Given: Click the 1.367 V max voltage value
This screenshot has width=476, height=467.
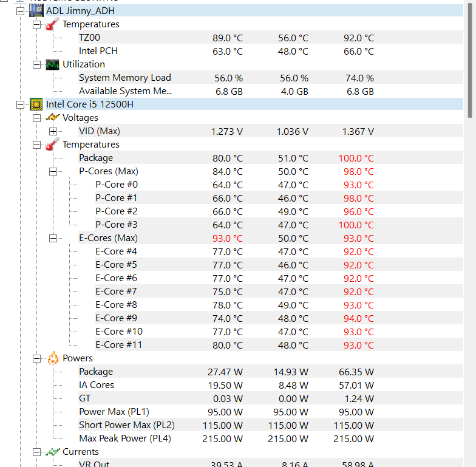Looking at the screenshot, I should coord(358,131).
